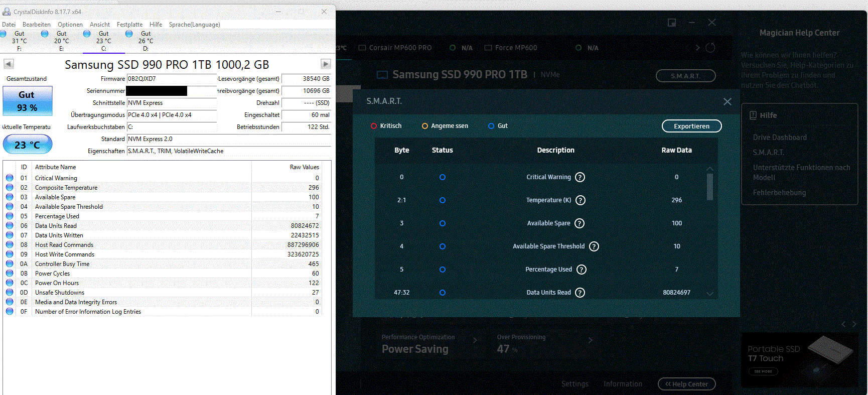Open the Sprache(Language) menu
Screen dimensions: 868x395
(194, 25)
